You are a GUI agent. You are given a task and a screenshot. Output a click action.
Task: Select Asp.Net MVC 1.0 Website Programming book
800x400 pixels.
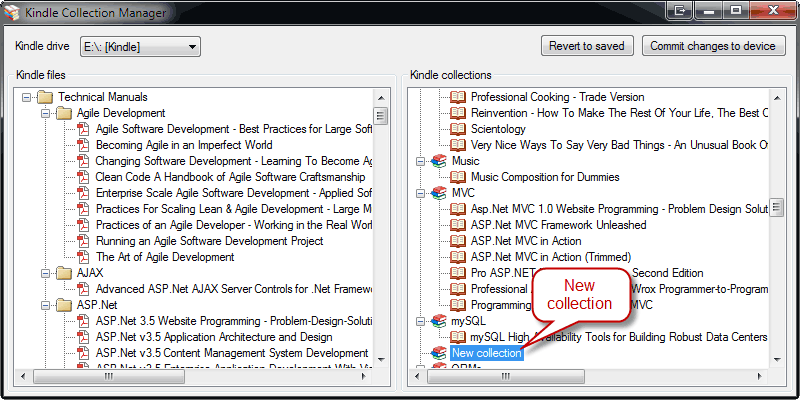click(619, 209)
